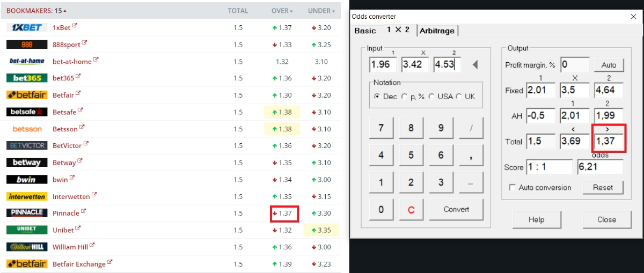
Task: Click the Convert button
Action: pos(456,209)
